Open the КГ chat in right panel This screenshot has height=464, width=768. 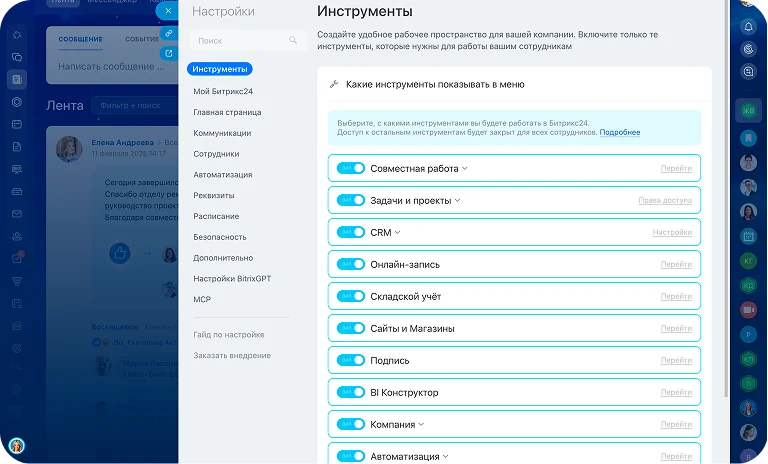coord(748,261)
